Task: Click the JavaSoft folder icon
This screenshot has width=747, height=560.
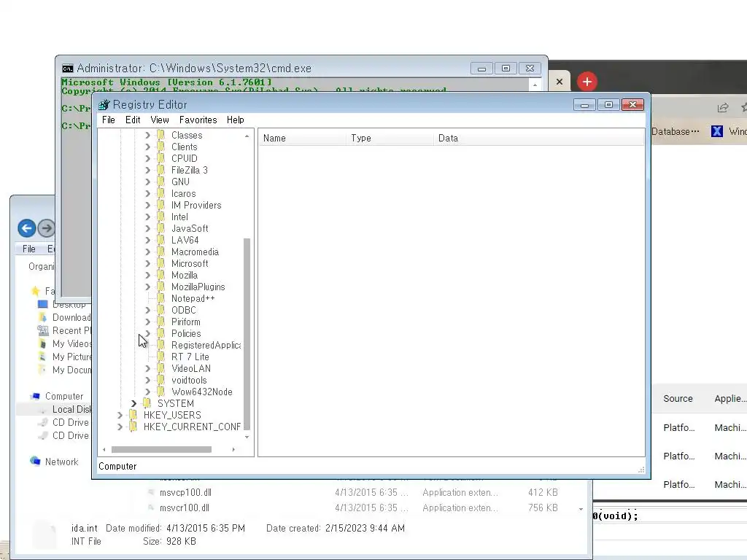Action: [161, 228]
